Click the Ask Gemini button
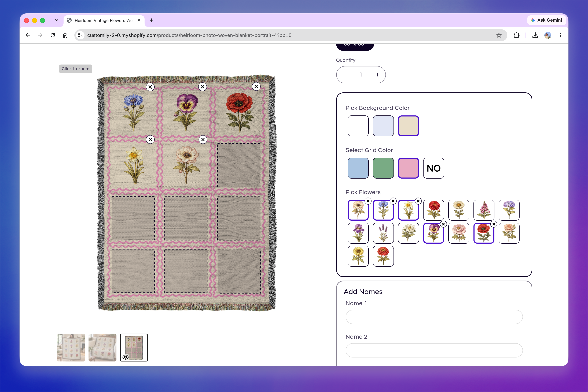Image resolution: width=588 pixels, height=392 pixels. [x=546, y=20]
